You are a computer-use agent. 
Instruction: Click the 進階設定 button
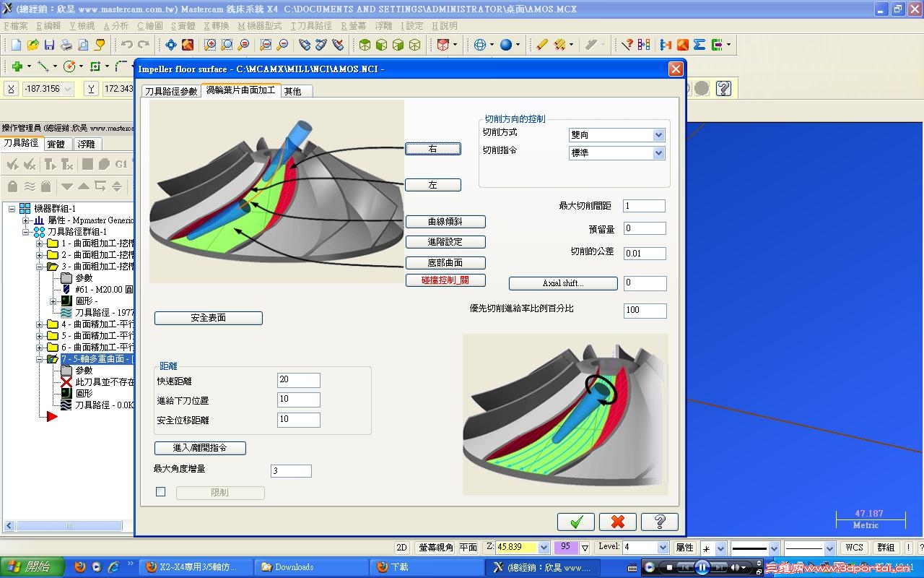(x=445, y=242)
